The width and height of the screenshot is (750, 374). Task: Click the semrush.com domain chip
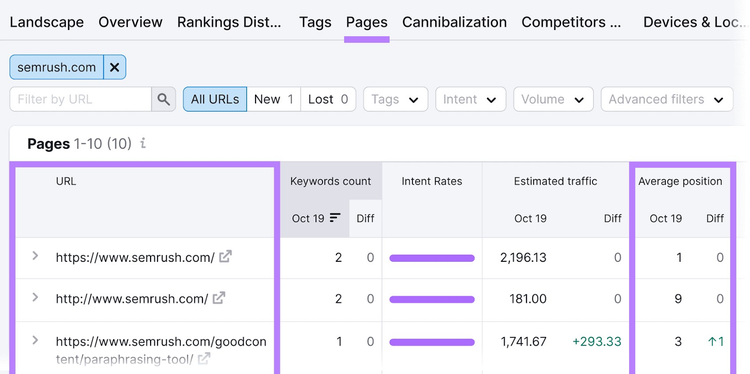click(56, 67)
